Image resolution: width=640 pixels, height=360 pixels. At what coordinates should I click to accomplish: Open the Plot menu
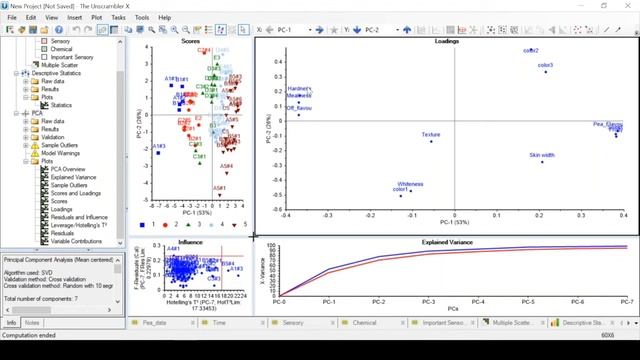pos(97,18)
